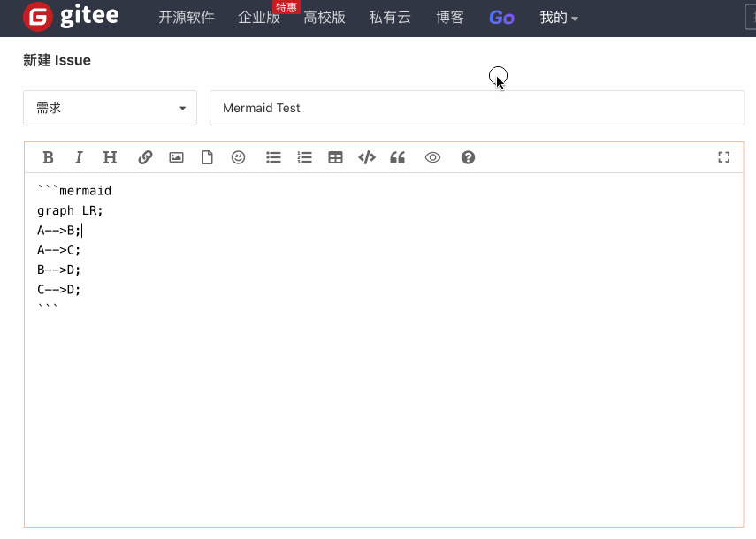The width and height of the screenshot is (756, 539).
Task: Click the Gitee logo
Action: pos(71,17)
